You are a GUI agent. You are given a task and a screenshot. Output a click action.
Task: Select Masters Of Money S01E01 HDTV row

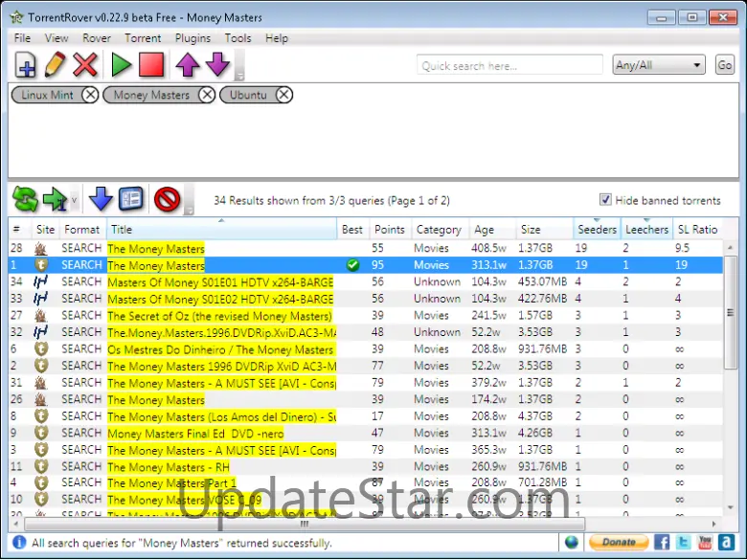click(366, 281)
